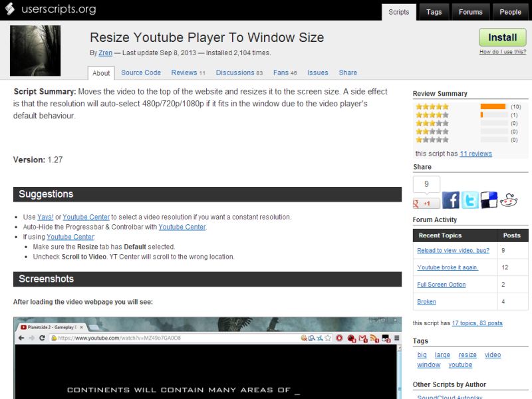Open the Share tab
The width and height of the screenshot is (532, 399).
pyautogui.click(x=348, y=72)
